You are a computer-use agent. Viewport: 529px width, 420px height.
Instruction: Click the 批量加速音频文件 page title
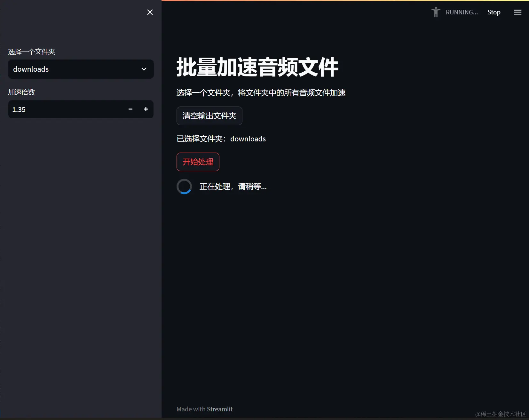tap(257, 67)
